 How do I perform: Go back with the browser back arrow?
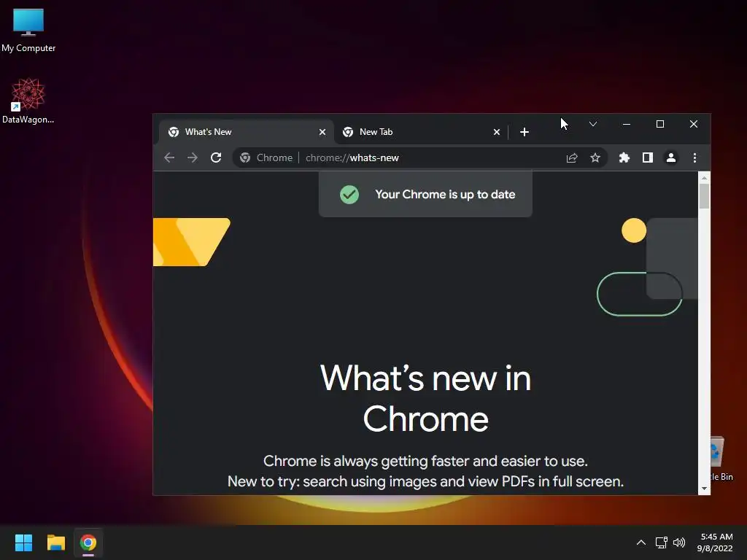point(169,157)
